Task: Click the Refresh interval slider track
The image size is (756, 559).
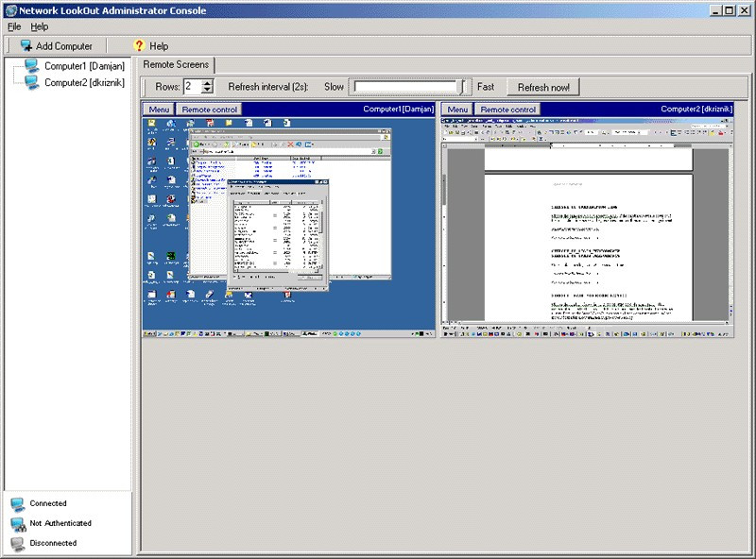Action: (409, 87)
